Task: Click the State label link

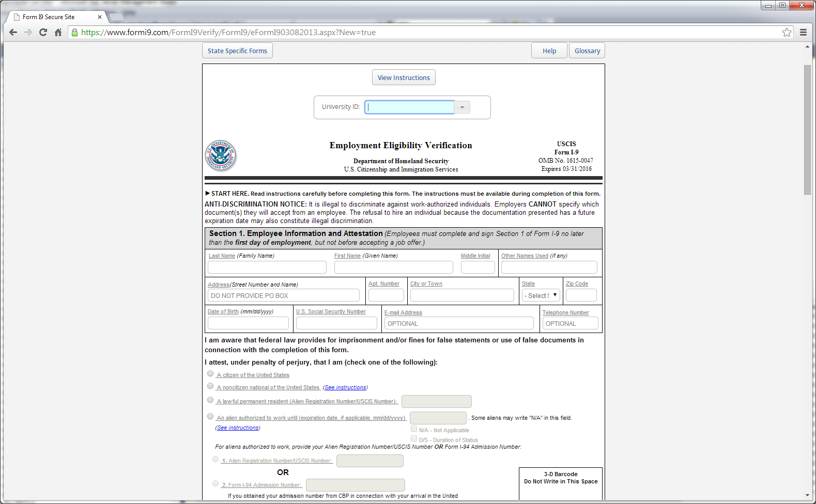Action: (x=528, y=283)
